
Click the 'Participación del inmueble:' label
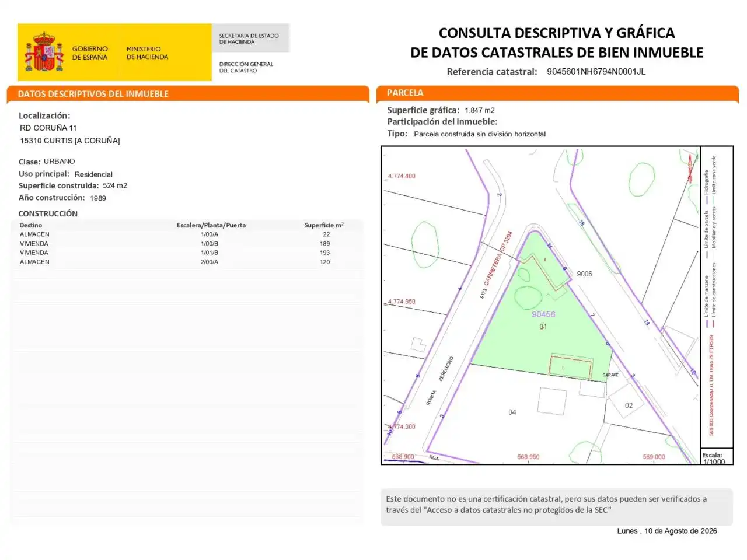pos(442,122)
